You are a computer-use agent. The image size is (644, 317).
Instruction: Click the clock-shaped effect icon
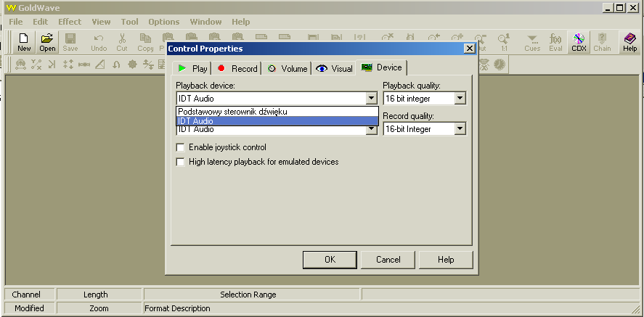tap(499, 65)
